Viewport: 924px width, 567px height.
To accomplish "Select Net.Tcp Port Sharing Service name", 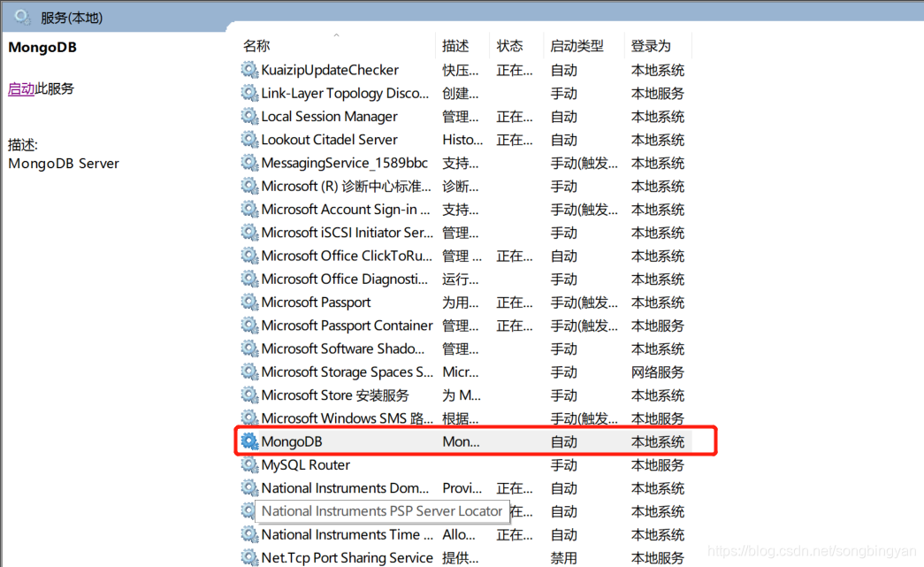I will click(347, 557).
